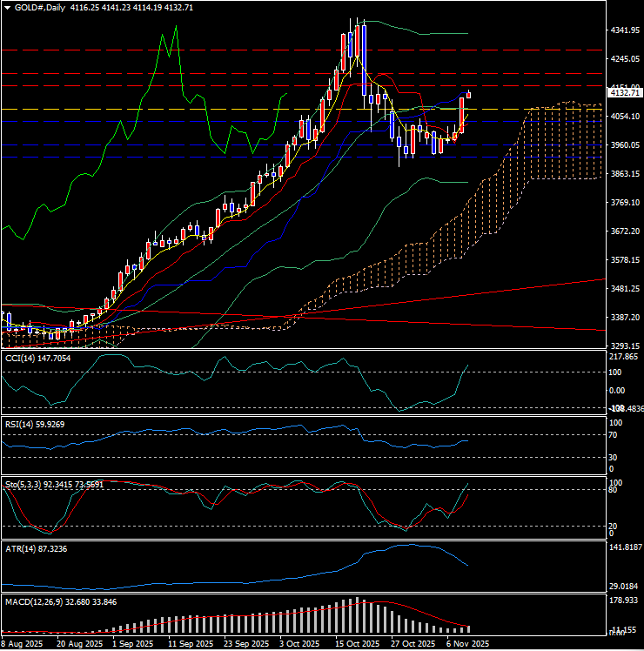644x651 pixels.
Task: Click the 3387.20 price axis level
Action: pos(625,318)
